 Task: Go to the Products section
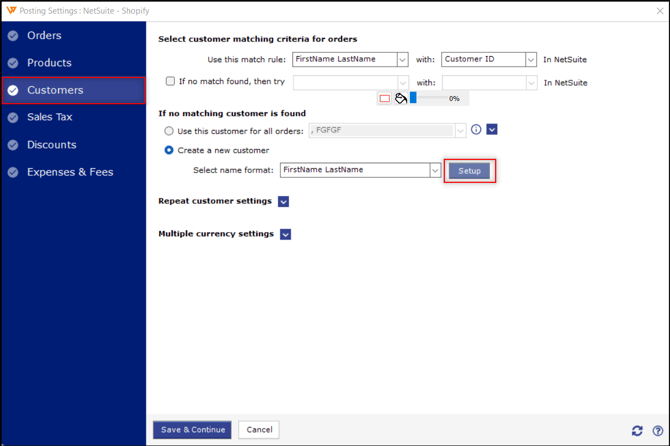click(49, 63)
